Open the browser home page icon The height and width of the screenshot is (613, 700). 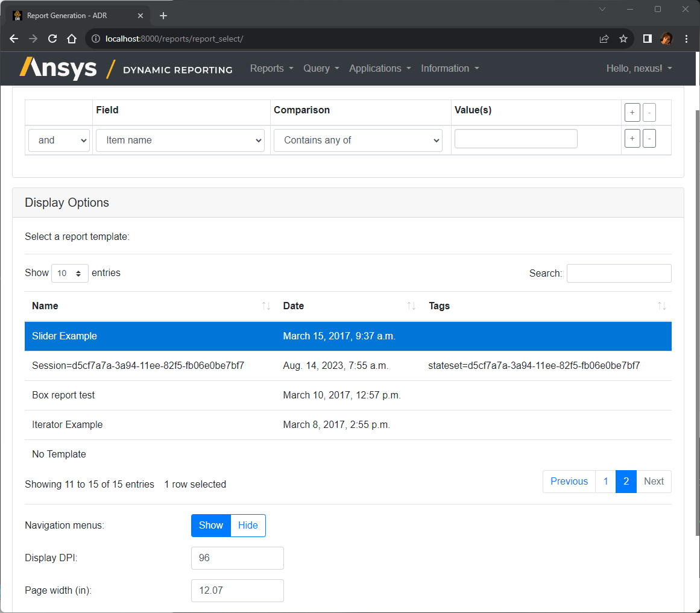[71, 39]
